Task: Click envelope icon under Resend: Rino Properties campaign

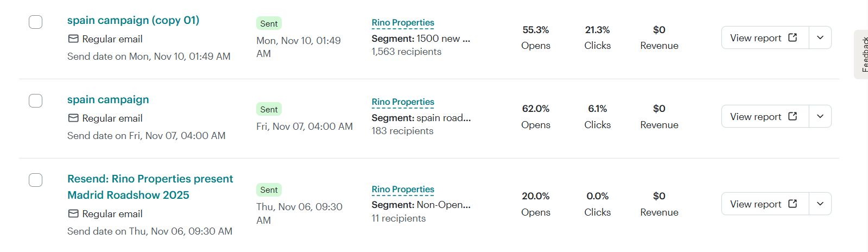Action: coord(73,214)
